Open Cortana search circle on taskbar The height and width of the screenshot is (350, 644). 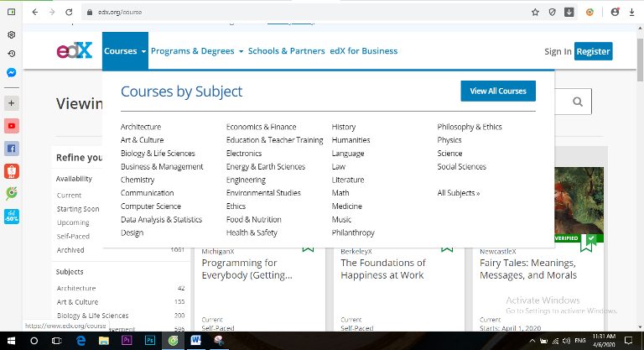[34, 341]
